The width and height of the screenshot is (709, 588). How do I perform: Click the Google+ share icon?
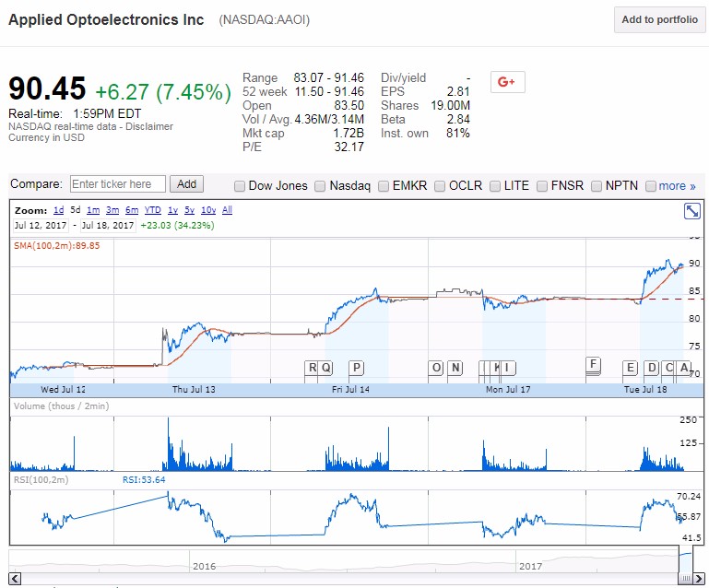(507, 82)
